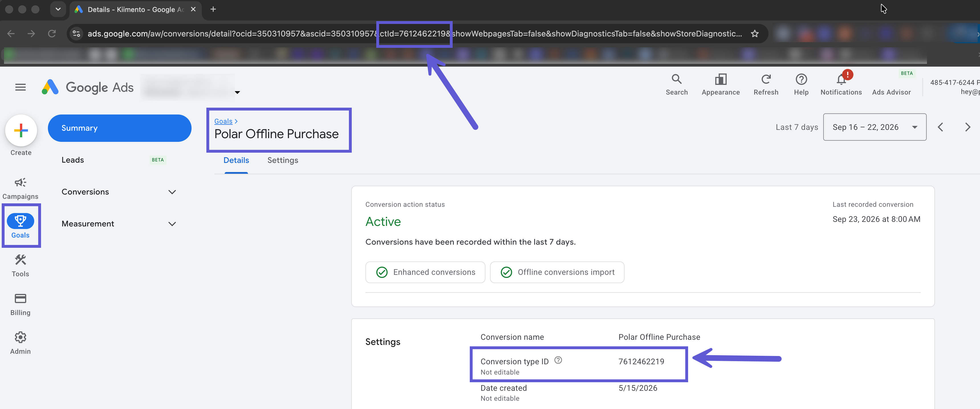980x409 pixels.
Task: Click the Create plus button
Action: pos(21,130)
